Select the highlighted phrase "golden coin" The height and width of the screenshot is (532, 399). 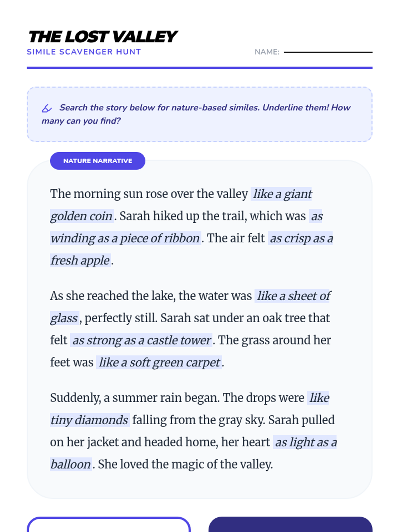click(x=81, y=216)
